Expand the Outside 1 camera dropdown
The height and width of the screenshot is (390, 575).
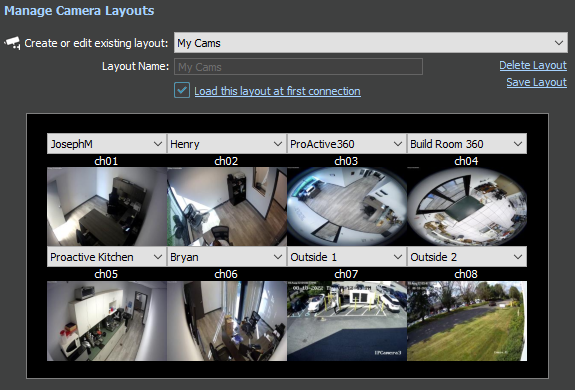[347, 257]
